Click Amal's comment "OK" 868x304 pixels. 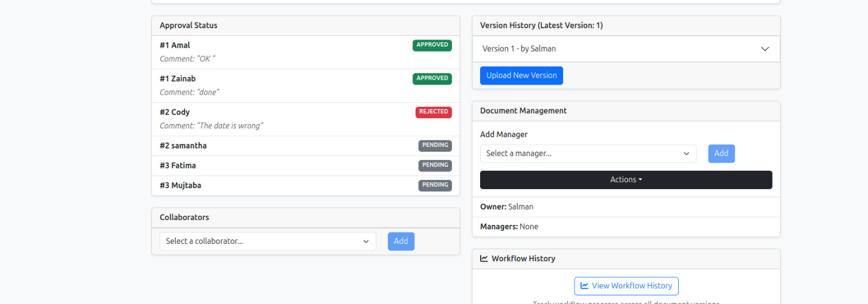click(x=187, y=59)
